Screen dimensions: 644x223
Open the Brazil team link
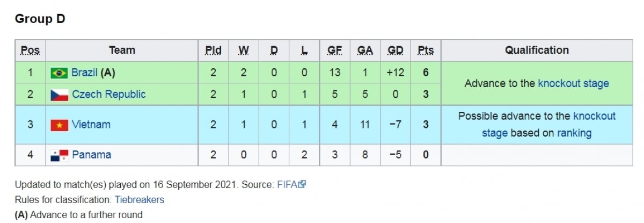click(84, 73)
